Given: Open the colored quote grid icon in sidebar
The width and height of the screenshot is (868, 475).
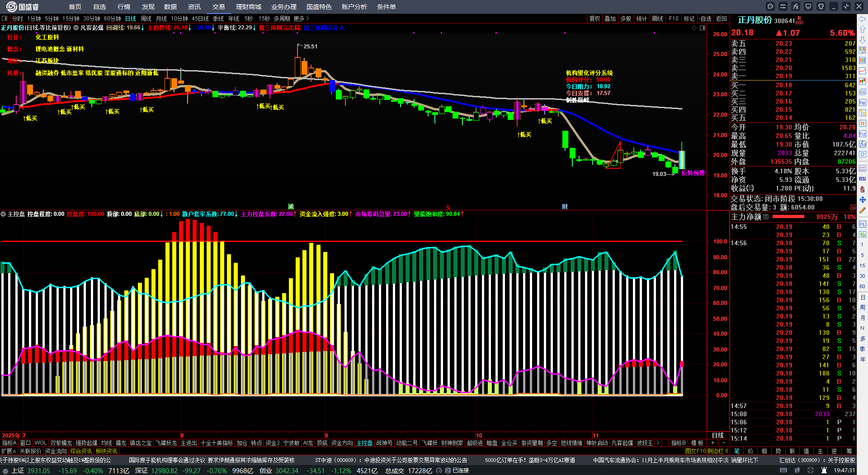Looking at the screenshot, I should tap(863, 61).
